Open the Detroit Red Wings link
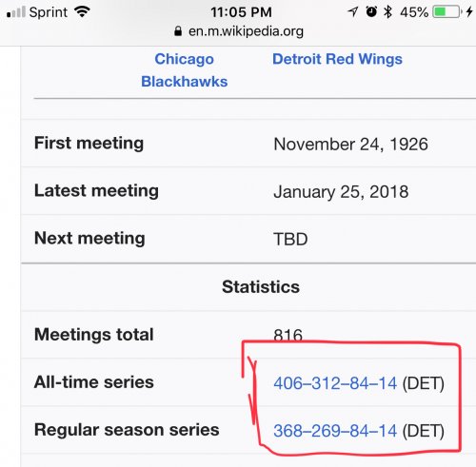This screenshot has width=476, height=467. 337,59
